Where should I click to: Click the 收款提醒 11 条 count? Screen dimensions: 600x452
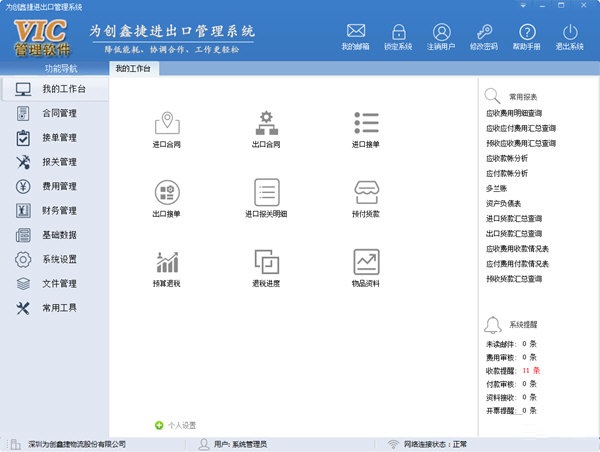point(529,370)
